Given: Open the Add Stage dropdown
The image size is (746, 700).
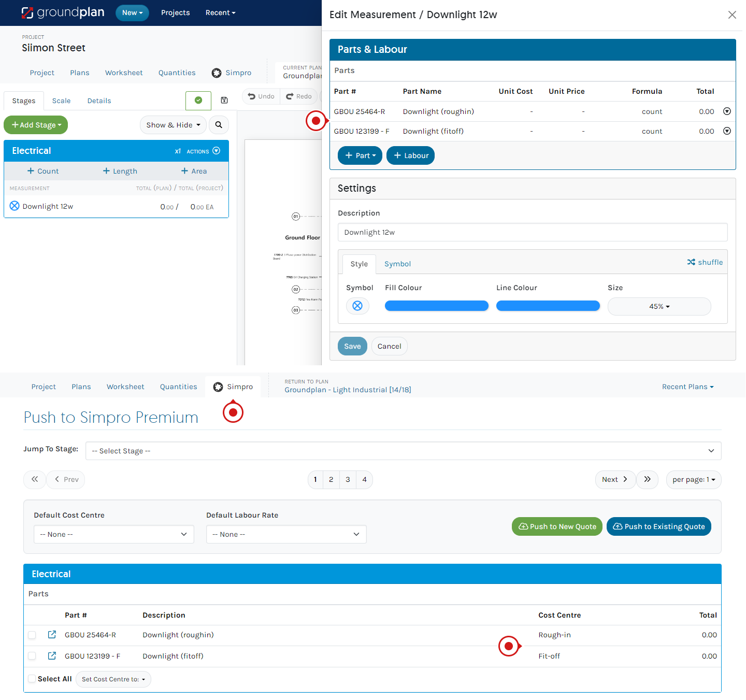Looking at the screenshot, I should tap(36, 125).
